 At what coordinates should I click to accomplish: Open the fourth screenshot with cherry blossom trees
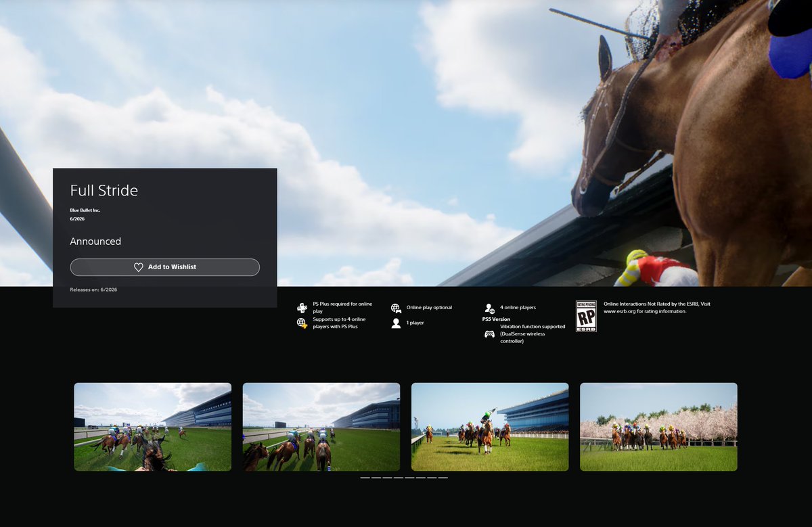pyautogui.click(x=658, y=427)
